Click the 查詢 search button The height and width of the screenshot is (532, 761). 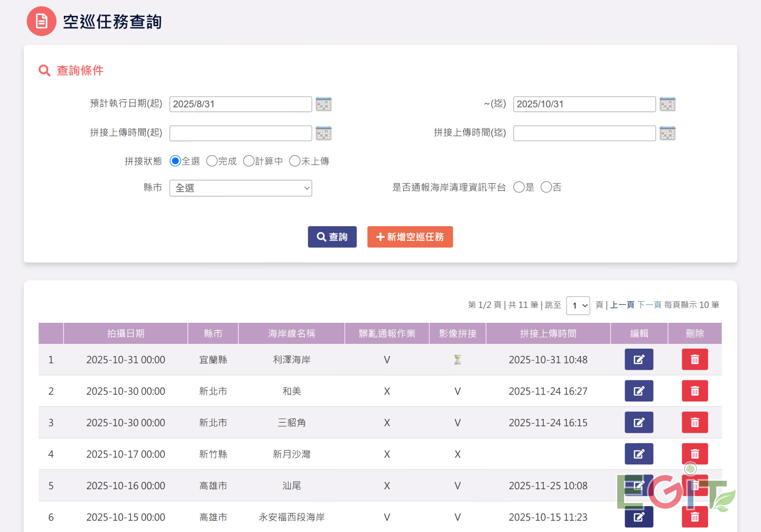[332, 237]
